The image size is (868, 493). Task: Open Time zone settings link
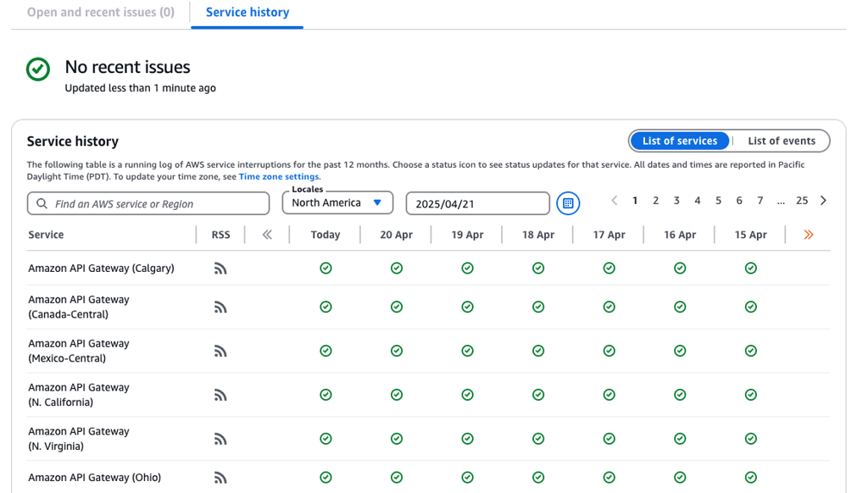(279, 176)
